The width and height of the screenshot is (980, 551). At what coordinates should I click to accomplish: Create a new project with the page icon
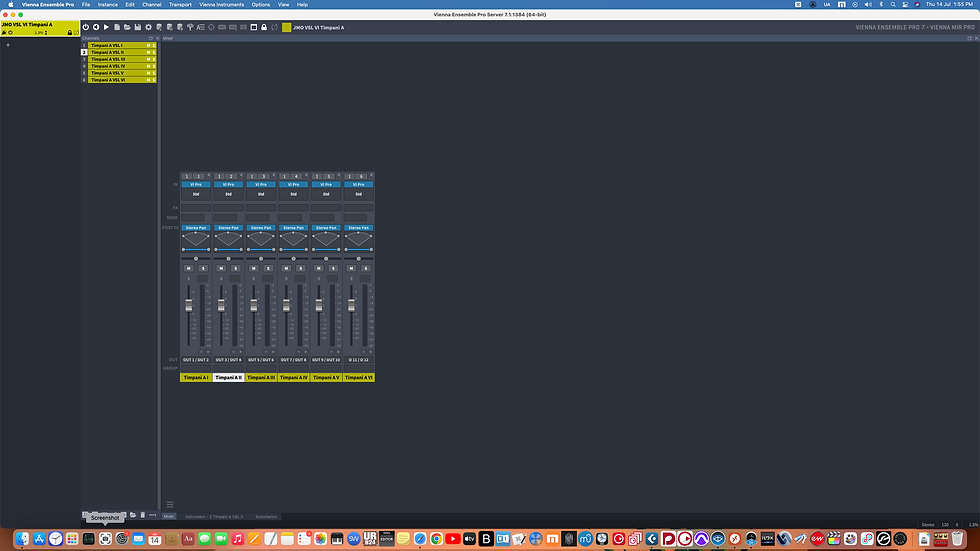click(117, 27)
